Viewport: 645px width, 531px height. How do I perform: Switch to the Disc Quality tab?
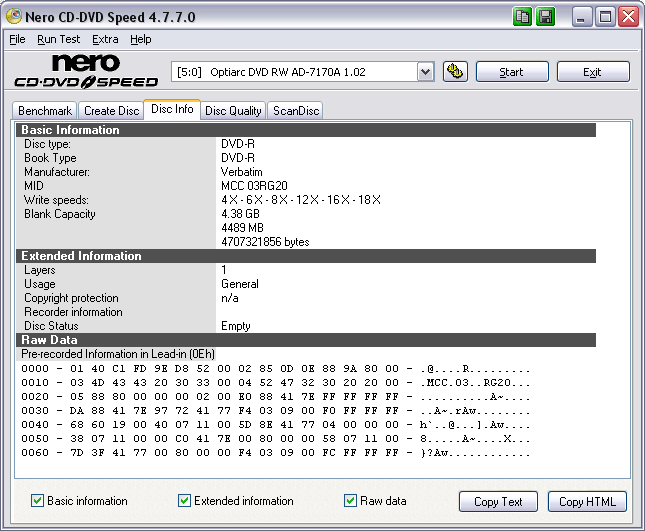233,111
